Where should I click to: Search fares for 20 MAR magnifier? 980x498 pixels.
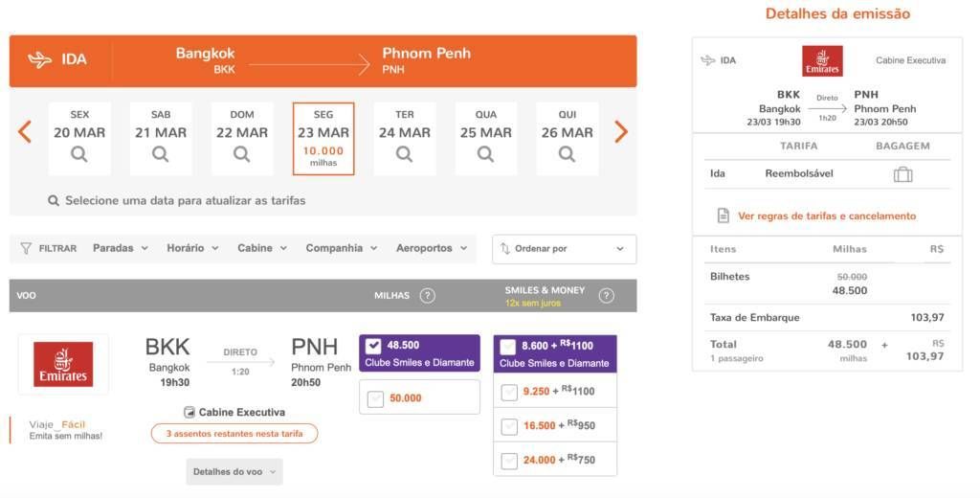79,154
